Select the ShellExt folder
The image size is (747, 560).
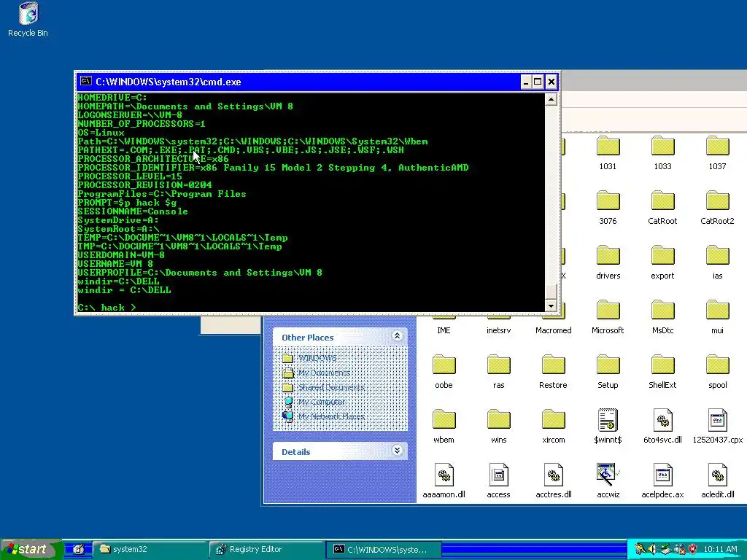point(662,371)
